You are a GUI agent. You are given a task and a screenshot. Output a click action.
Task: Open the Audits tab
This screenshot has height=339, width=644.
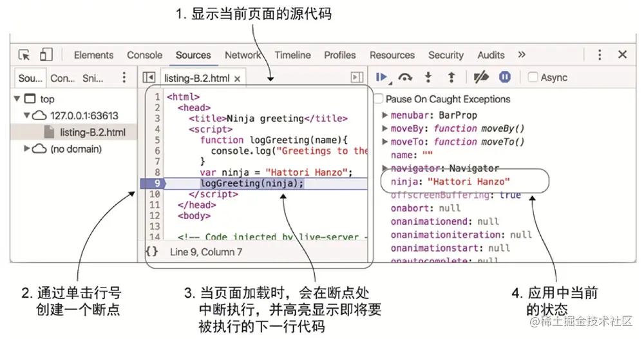point(491,55)
